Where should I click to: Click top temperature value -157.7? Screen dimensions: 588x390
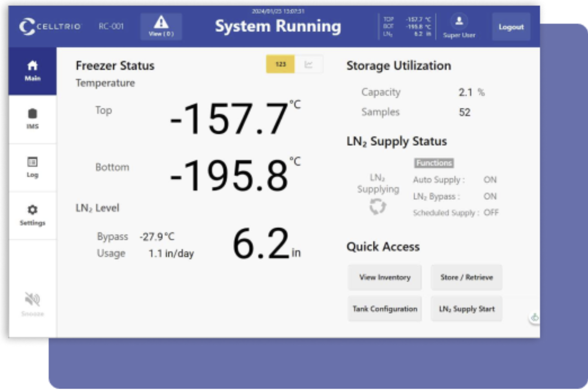click(229, 119)
